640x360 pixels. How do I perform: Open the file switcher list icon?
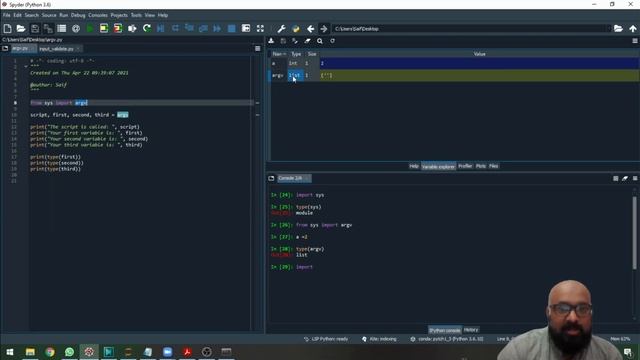[62, 29]
